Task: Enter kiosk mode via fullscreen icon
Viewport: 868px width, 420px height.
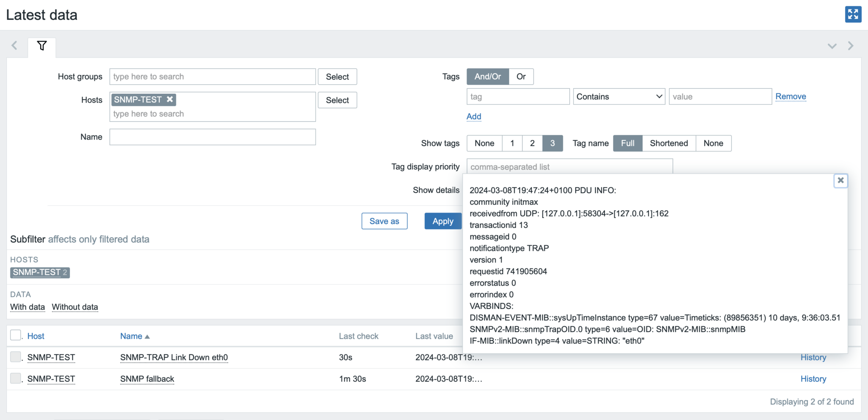Action: pyautogui.click(x=853, y=14)
